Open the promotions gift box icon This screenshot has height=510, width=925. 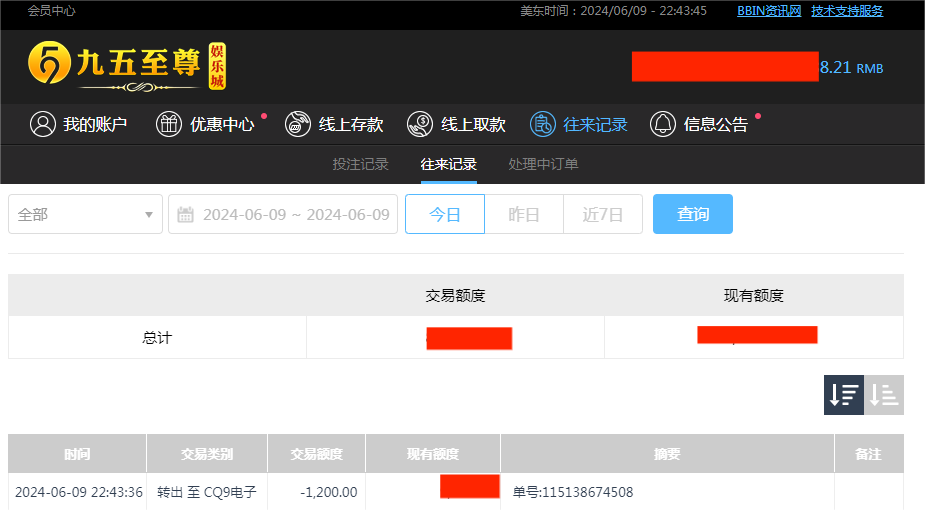[x=168, y=124]
